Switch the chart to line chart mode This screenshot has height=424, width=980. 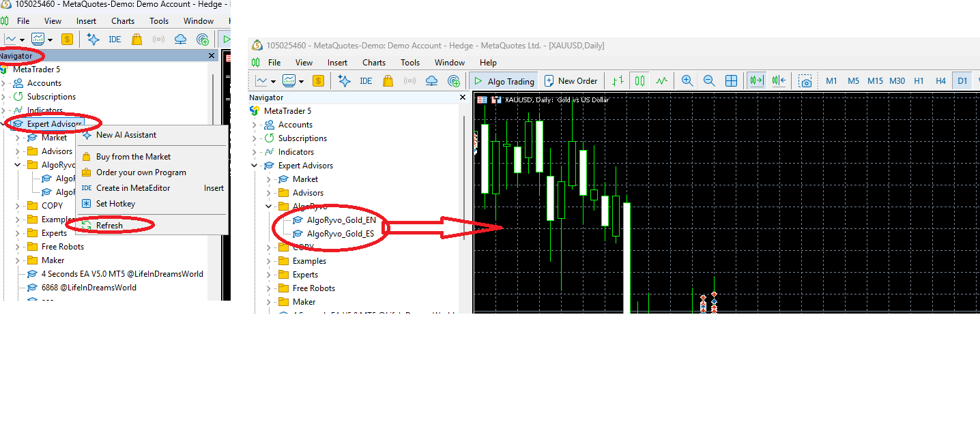[661, 80]
